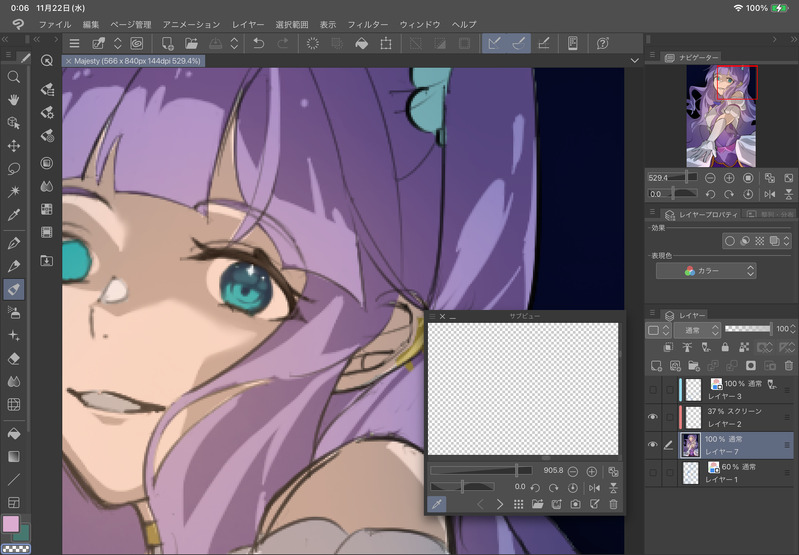Zoom in with Navigator plus button
The width and height of the screenshot is (799, 555).
click(729, 178)
